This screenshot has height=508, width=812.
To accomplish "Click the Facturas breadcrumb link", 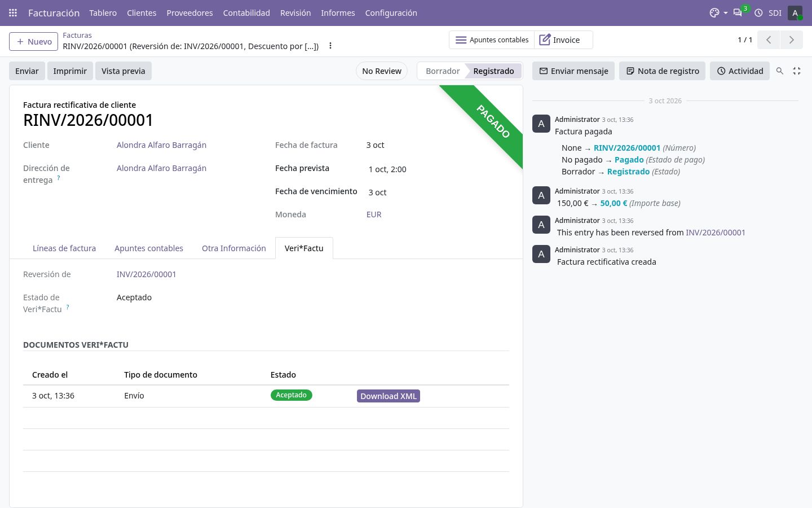I will pyautogui.click(x=77, y=35).
